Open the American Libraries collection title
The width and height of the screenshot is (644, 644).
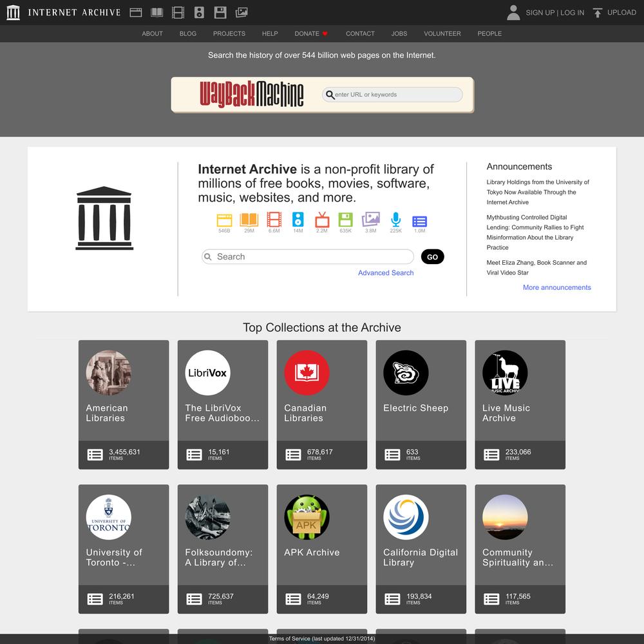107,413
